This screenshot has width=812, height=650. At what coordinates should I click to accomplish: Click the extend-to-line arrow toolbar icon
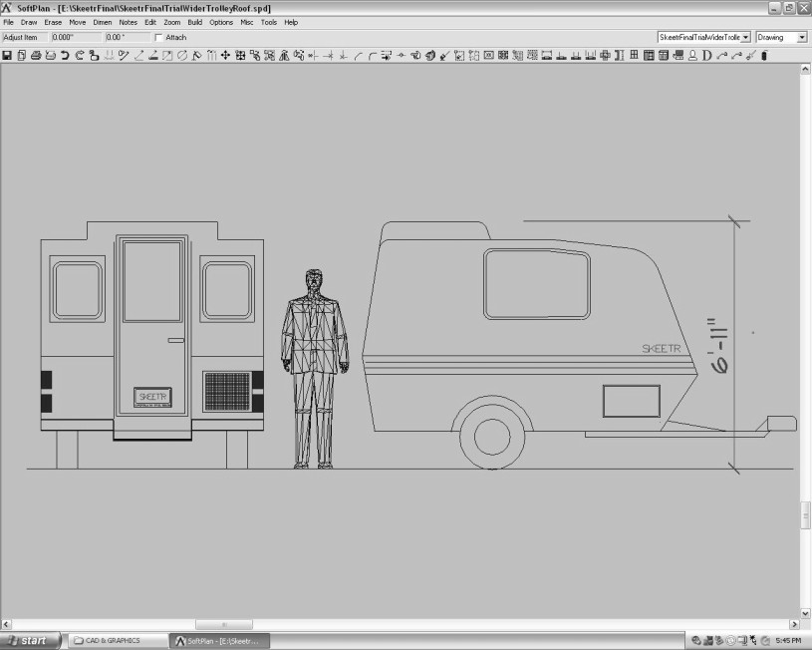[x=328, y=56]
